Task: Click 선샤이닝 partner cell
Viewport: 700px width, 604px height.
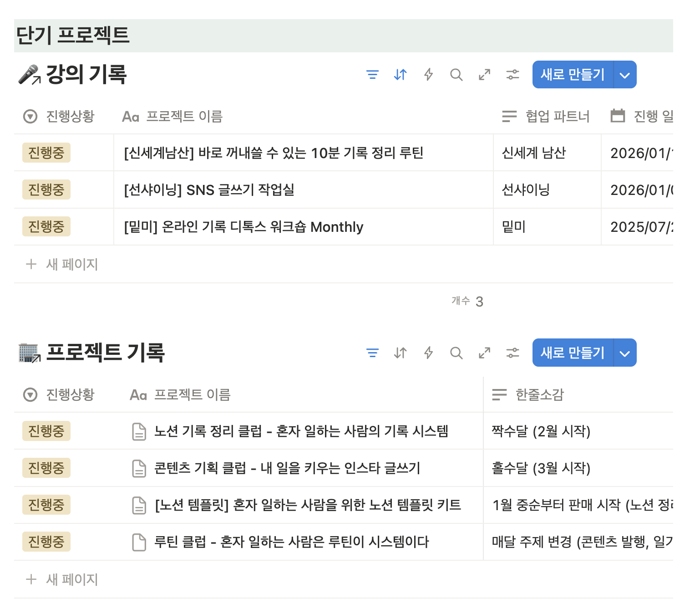Action: (547, 190)
